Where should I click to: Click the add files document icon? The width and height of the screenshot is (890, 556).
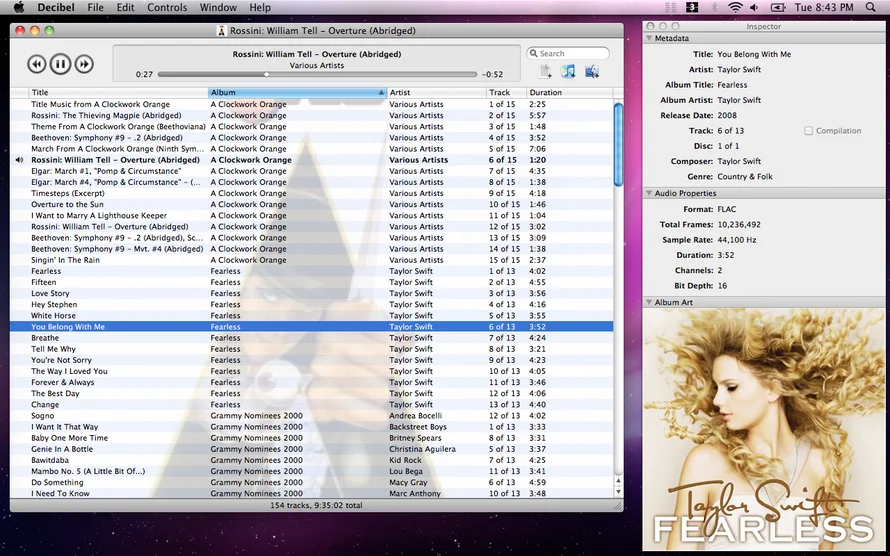[545, 71]
